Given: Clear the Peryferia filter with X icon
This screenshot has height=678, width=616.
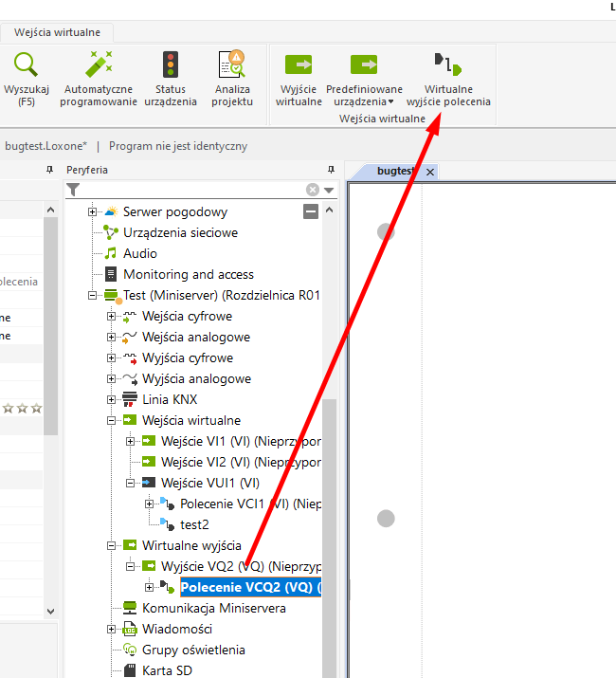Looking at the screenshot, I should click(x=313, y=190).
